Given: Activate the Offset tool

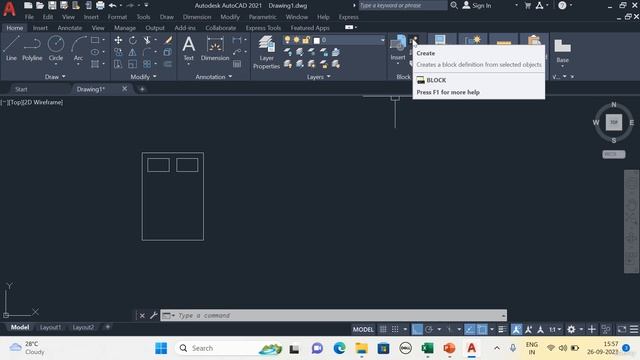Looking at the screenshot, I should coord(168,64).
